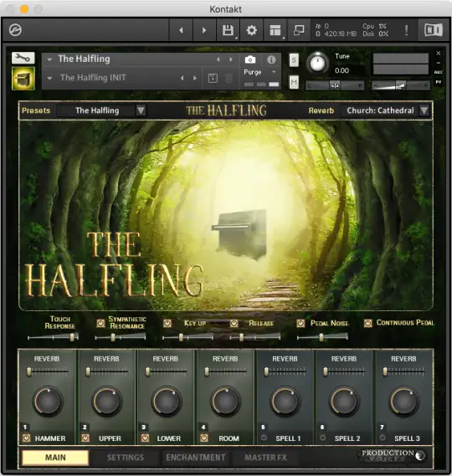Click the floppy disk save icon

(x=228, y=30)
